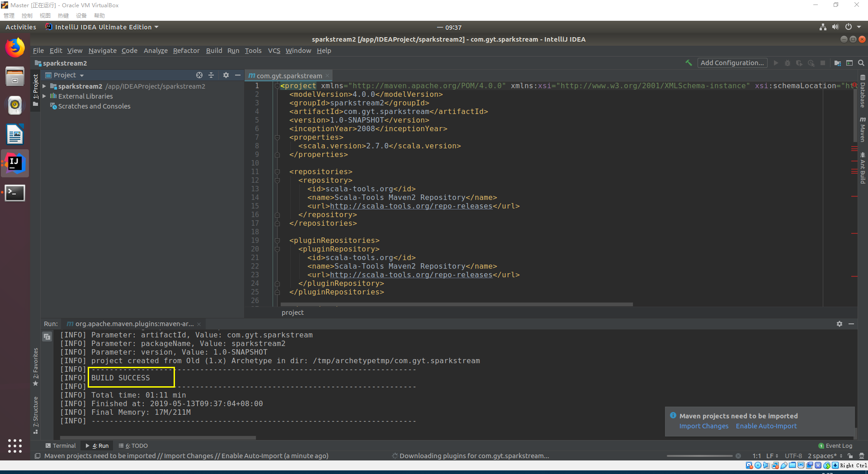This screenshot has width=868, height=474.
Task: Open the Rhythmbox speaker icon in the dock
Action: coord(15,105)
